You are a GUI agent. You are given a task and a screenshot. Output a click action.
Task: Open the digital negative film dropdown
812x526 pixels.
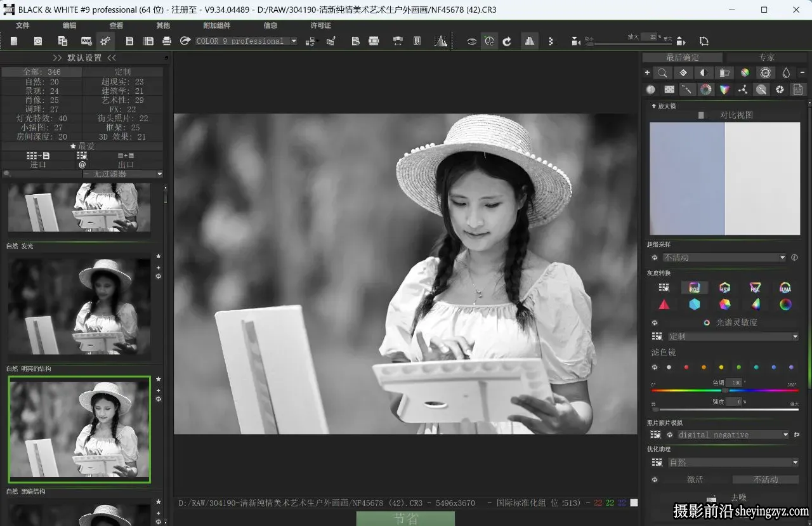[x=733, y=435]
